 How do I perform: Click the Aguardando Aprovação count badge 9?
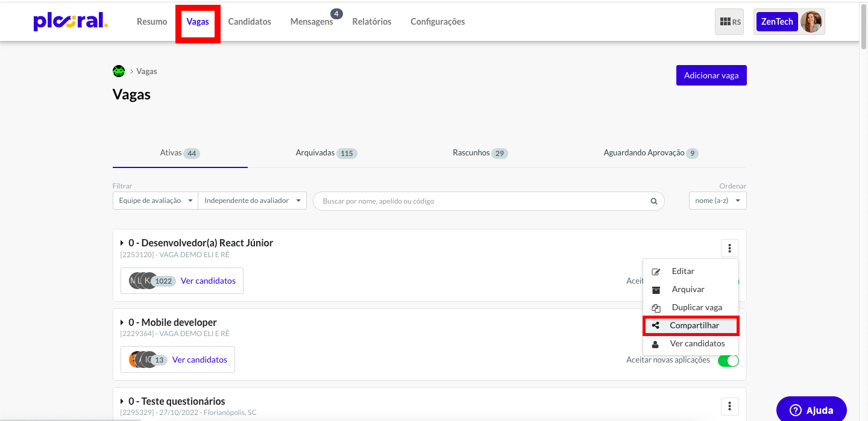[693, 154]
